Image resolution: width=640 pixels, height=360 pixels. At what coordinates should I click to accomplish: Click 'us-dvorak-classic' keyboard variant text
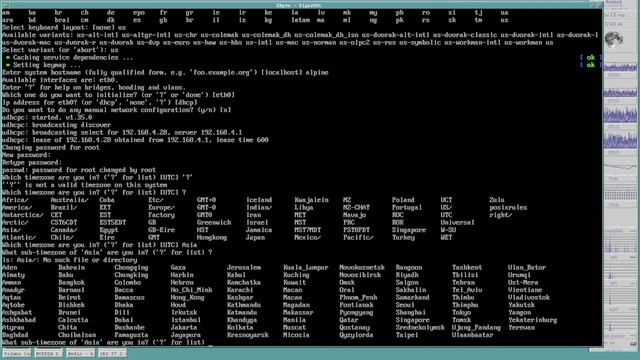tap(465, 35)
